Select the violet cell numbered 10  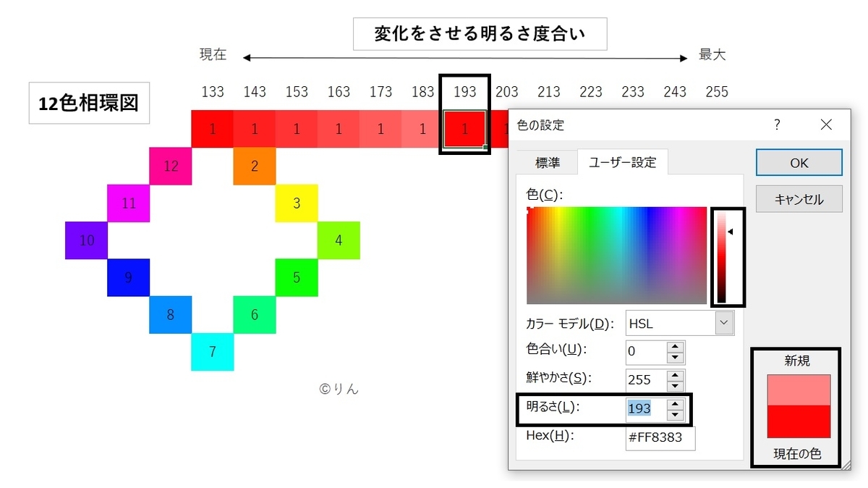tap(86, 240)
